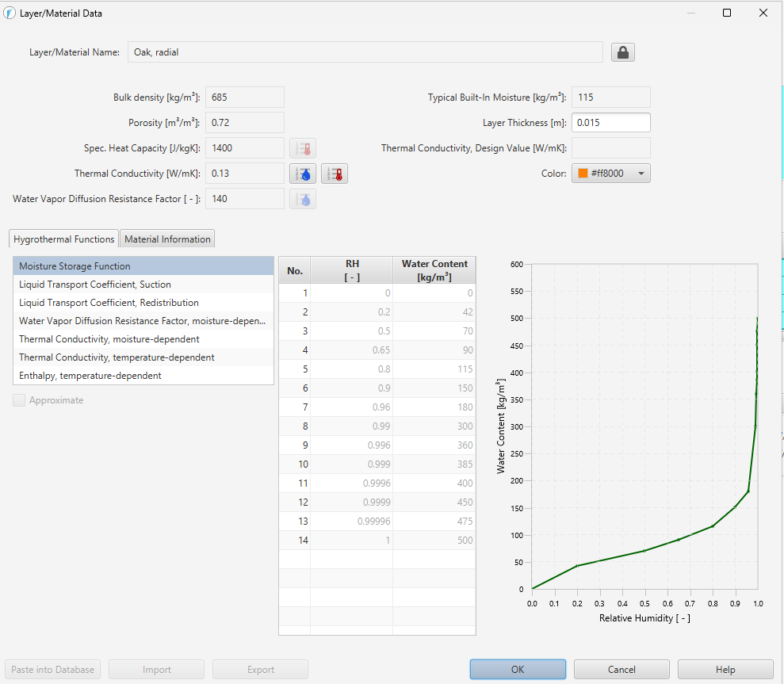Select the Hygrothermal Functions tab
The width and height of the screenshot is (784, 684).
64,239
